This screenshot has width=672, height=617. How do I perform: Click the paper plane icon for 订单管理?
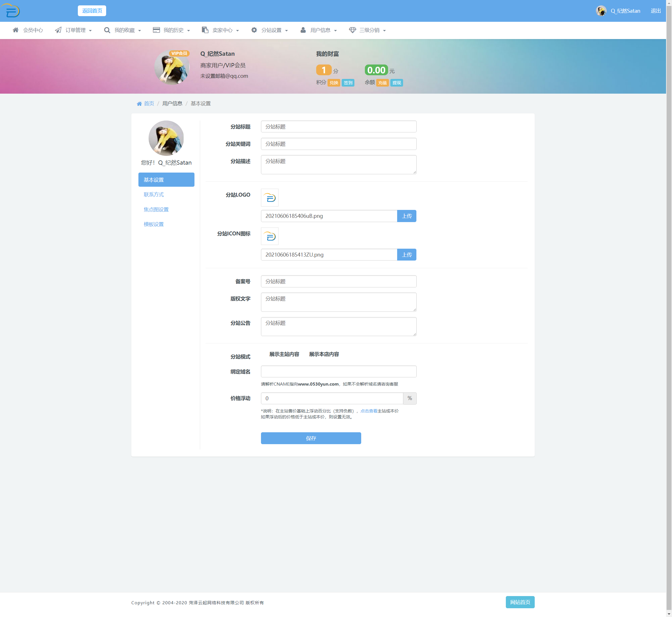pyautogui.click(x=58, y=30)
